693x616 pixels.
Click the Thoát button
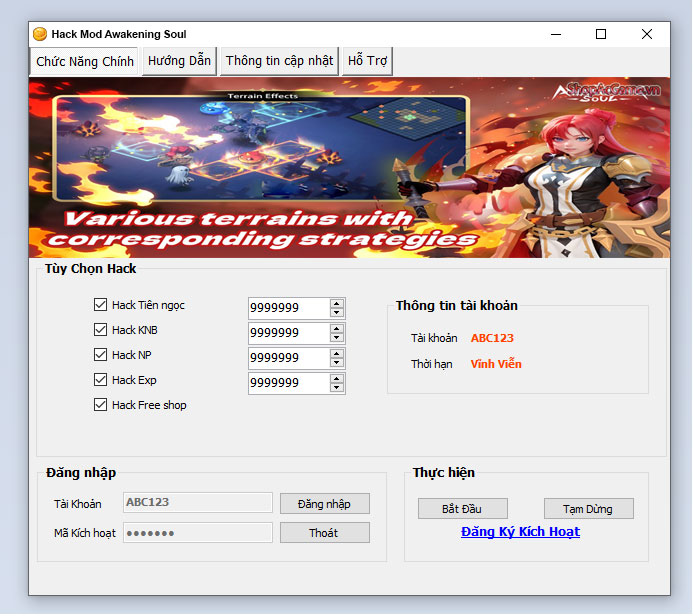coord(325,533)
